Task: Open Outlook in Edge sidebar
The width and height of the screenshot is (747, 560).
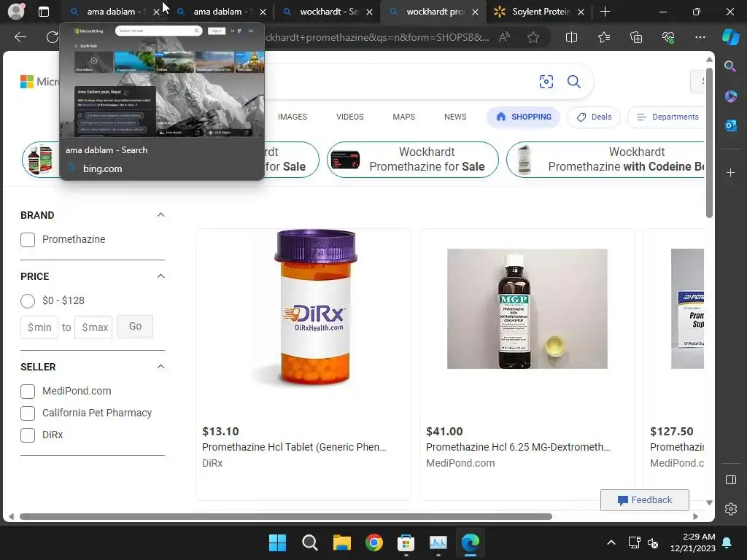Action: [730, 125]
